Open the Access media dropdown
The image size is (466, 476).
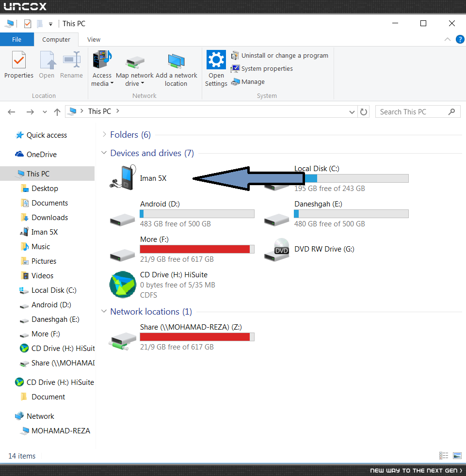102,79
